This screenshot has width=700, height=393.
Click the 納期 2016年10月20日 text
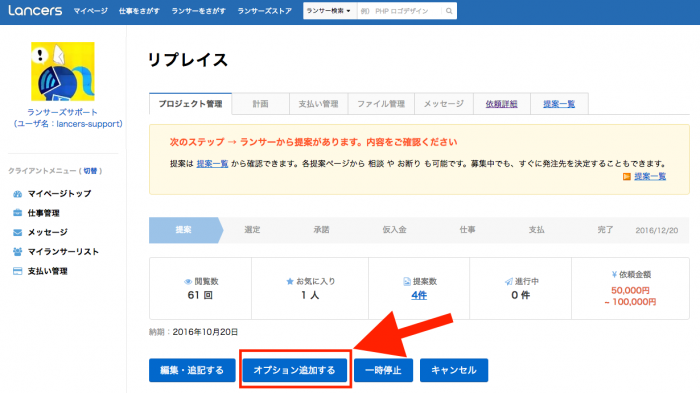tap(193, 332)
